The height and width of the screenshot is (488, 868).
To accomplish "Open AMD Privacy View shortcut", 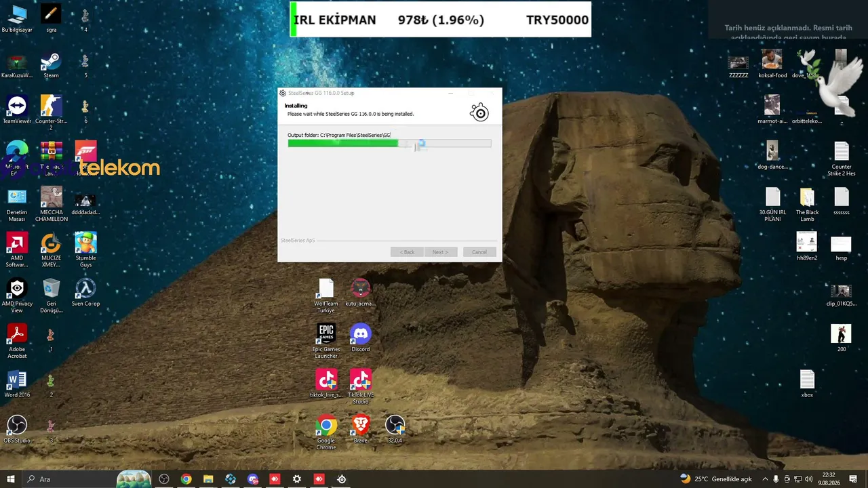I will pos(17,296).
